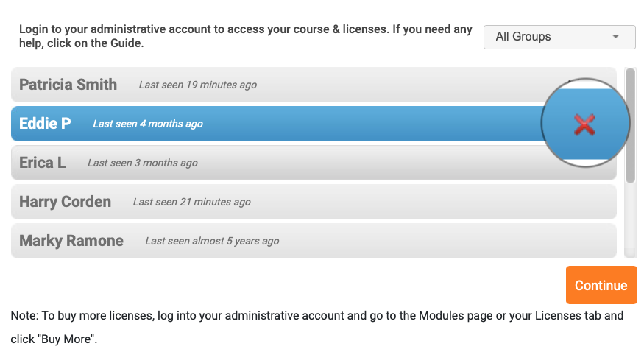Click the "Last seen 3 months ago" label
The width and height of the screenshot is (644, 352).
143,163
